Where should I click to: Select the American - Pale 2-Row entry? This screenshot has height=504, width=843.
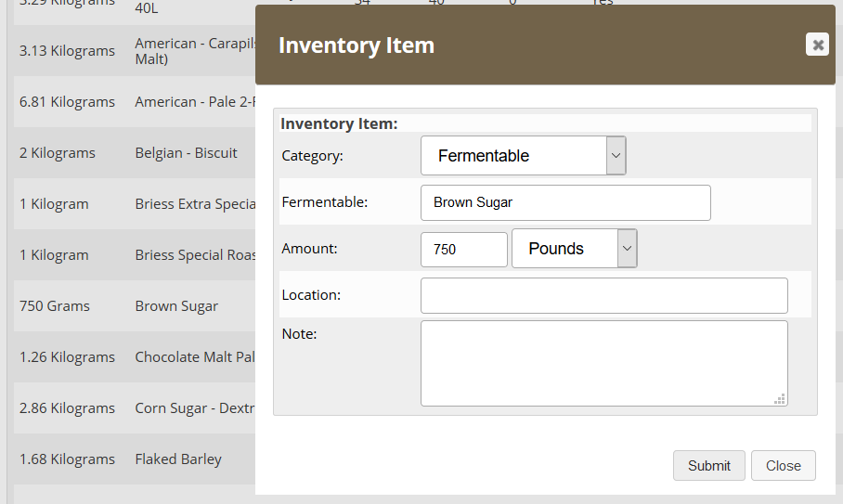pos(194,102)
